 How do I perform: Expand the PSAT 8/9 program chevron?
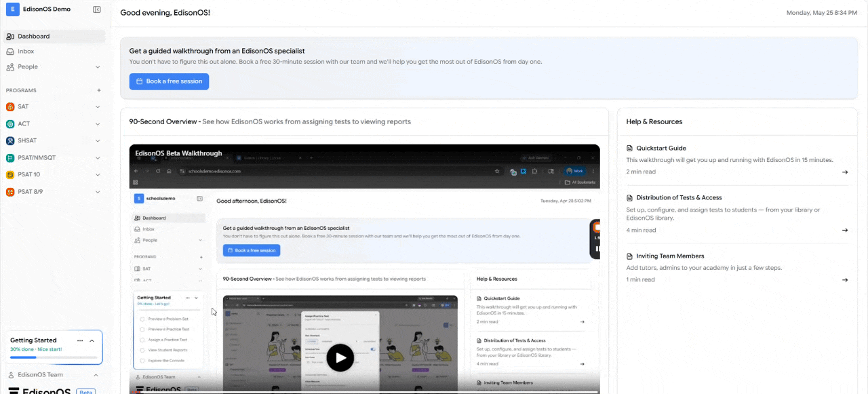pyautogui.click(x=98, y=192)
